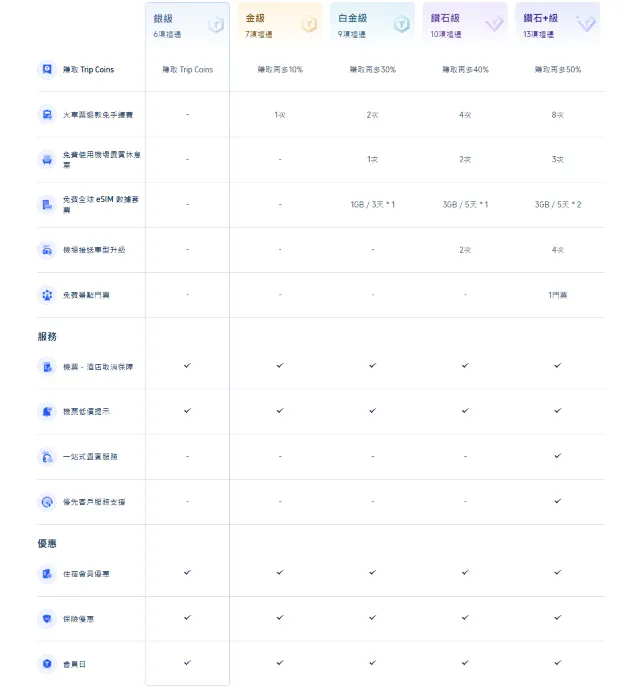
Task: Click the '13項禮遇' count under Diamond Plus
Action: coord(538,34)
